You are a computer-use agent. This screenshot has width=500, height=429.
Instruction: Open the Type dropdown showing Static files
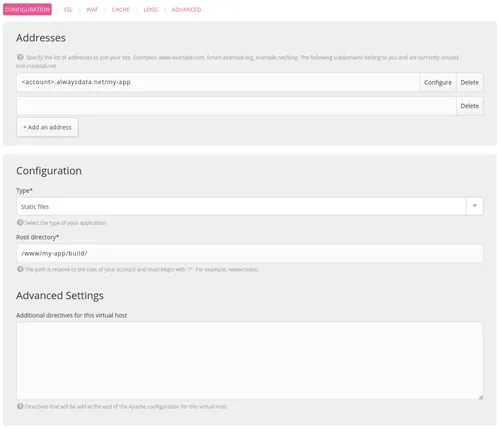(250, 207)
